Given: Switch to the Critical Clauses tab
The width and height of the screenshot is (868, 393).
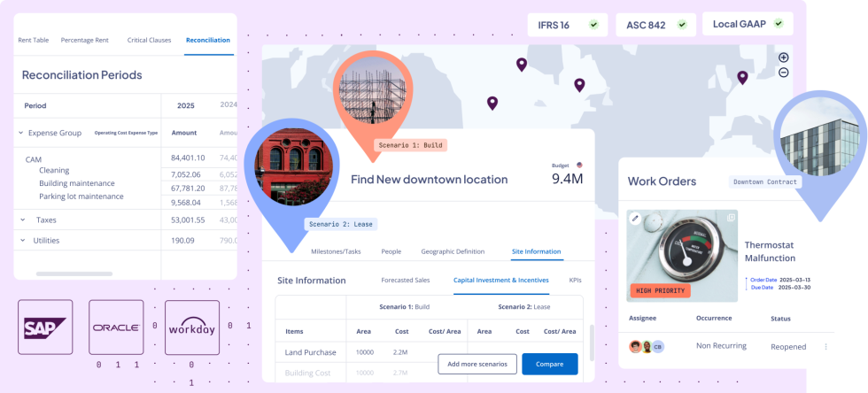Looking at the screenshot, I should [147, 40].
